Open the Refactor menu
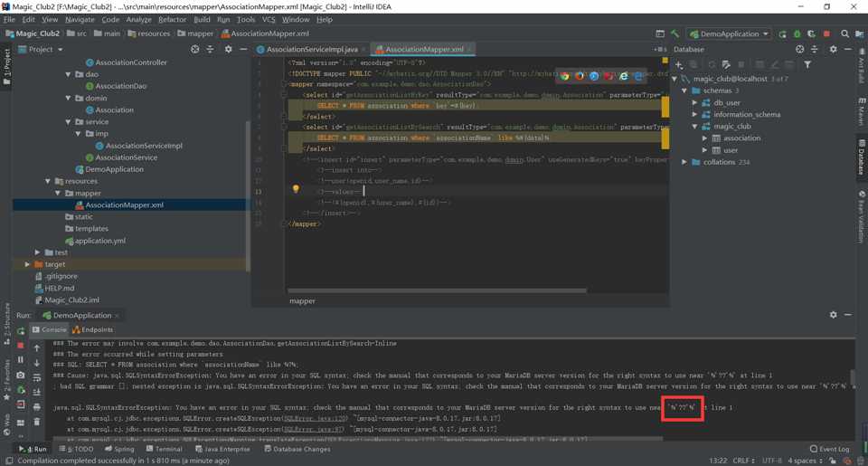The height and width of the screenshot is (466, 868). 172,19
